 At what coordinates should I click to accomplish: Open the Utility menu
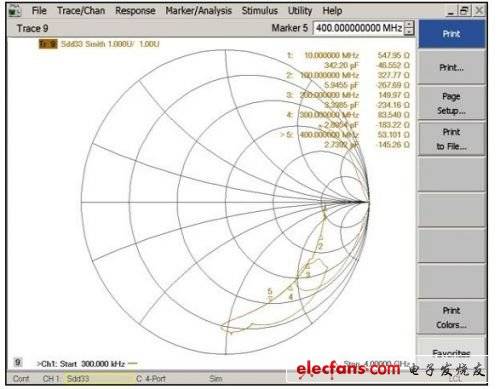point(300,11)
